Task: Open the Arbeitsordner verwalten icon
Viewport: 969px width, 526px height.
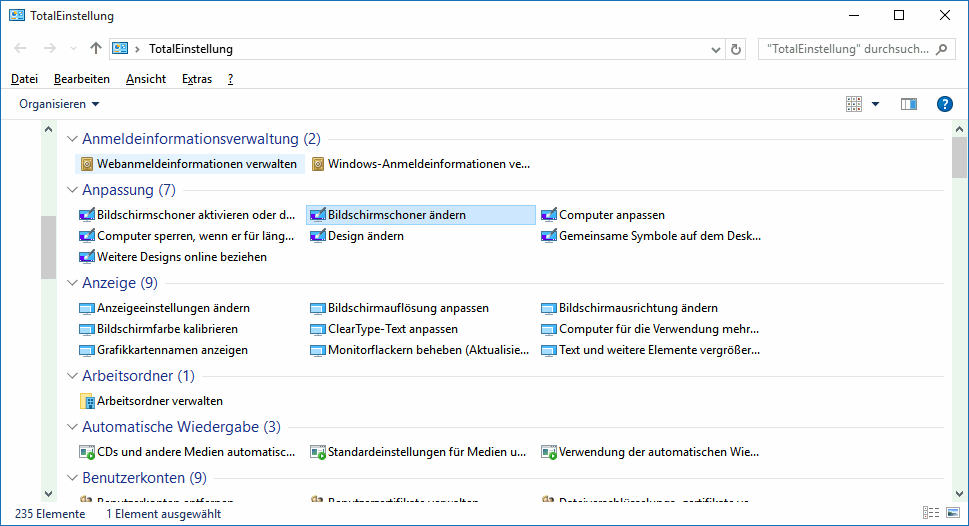Action: (x=86, y=401)
